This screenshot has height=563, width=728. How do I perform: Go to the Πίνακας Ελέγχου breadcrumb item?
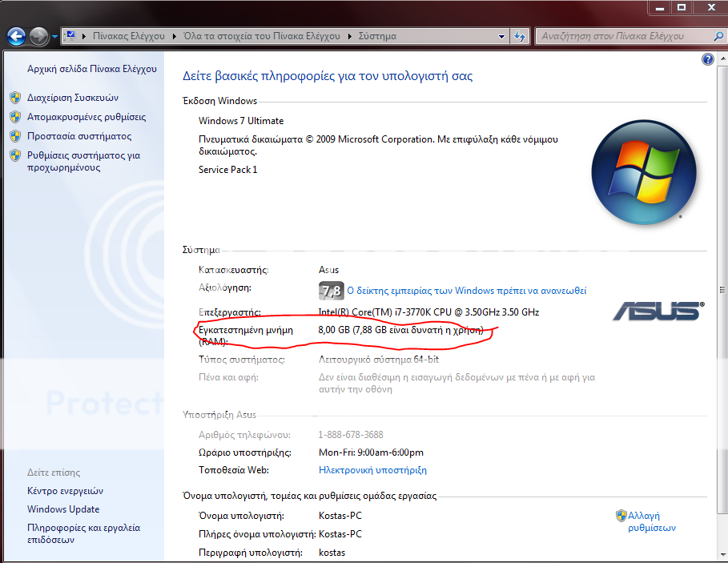click(128, 36)
